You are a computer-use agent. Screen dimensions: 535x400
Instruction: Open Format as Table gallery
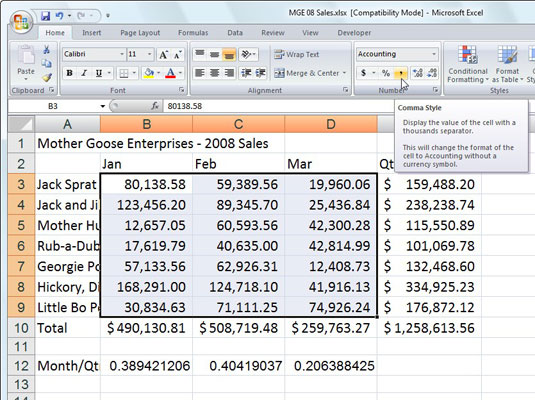pyautogui.click(x=507, y=65)
